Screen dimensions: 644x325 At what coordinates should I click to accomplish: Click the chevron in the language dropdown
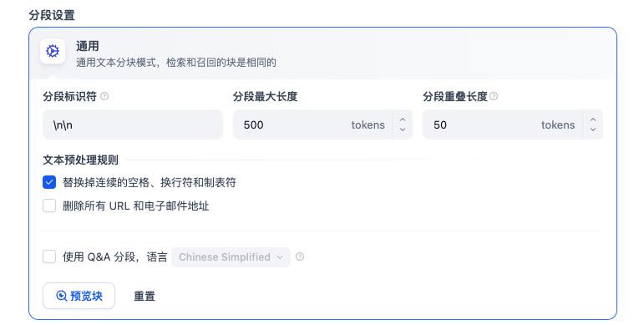pos(280,257)
